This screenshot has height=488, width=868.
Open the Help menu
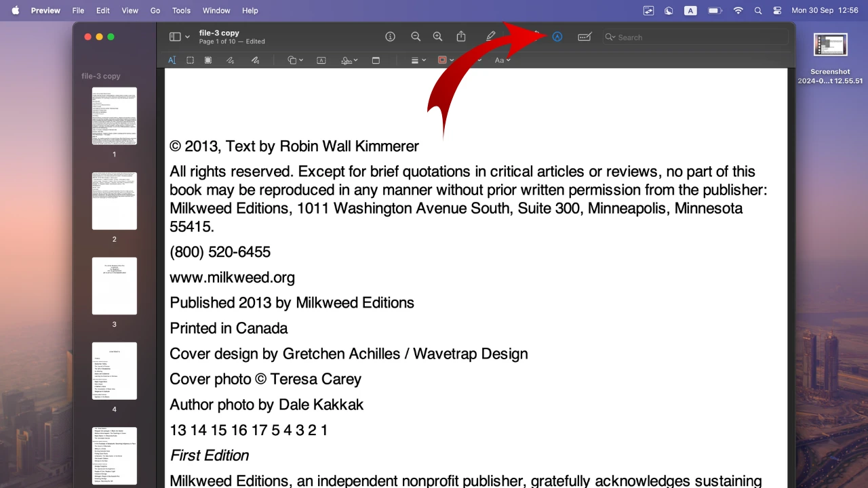[250, 10]
